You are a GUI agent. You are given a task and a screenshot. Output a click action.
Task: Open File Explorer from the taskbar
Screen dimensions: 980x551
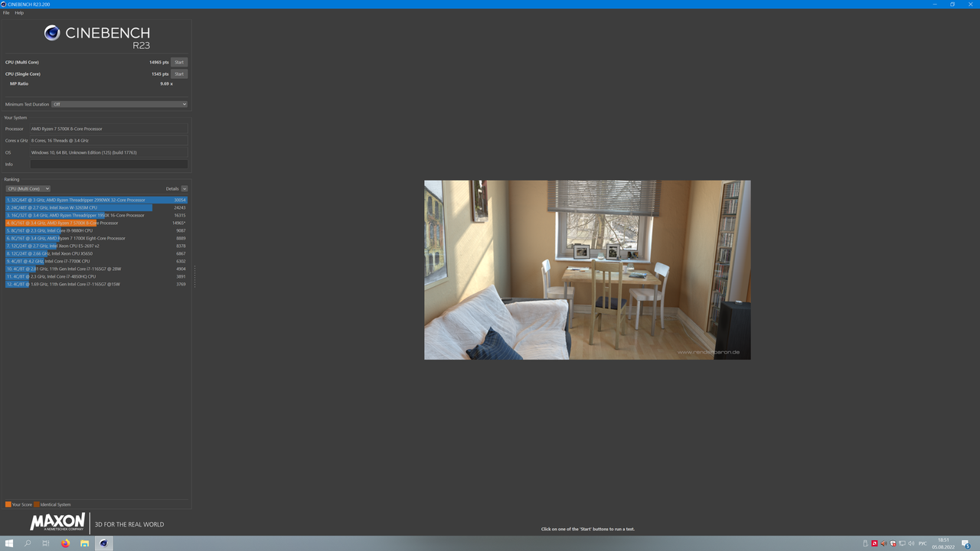[84, 543]
